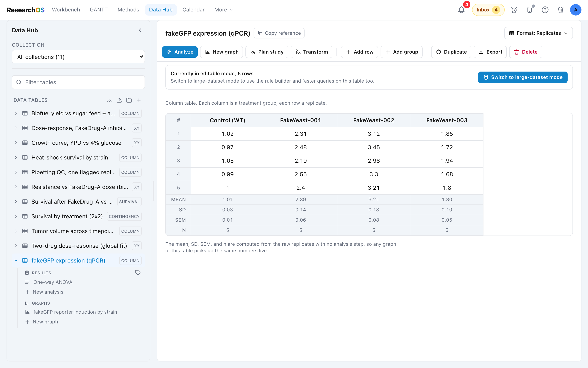Open the user avatar A
Screen dimensions: 588x368
[576, 10]
